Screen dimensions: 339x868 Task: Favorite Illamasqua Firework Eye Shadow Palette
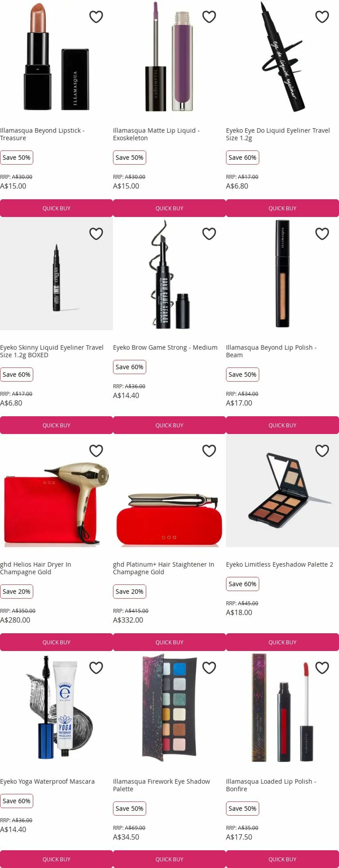(x=209, y=668)
